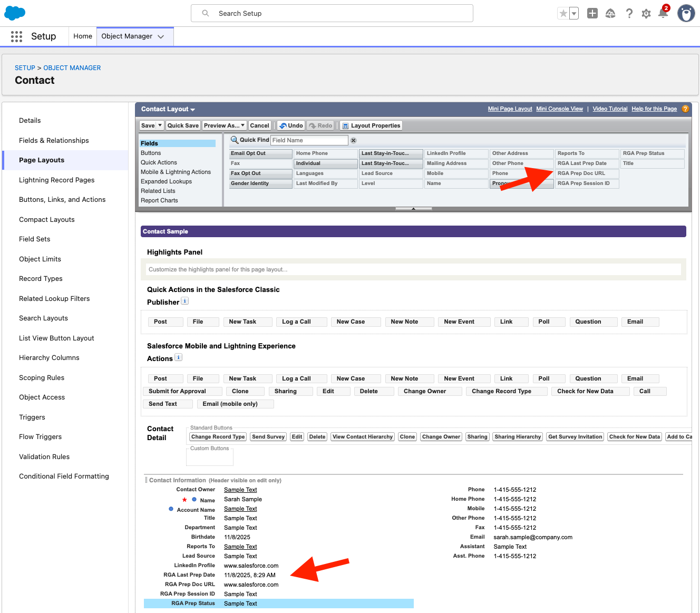This screenshot has height=613, width=700.
Task: Open the Mini Console View link
Action: 559,109
